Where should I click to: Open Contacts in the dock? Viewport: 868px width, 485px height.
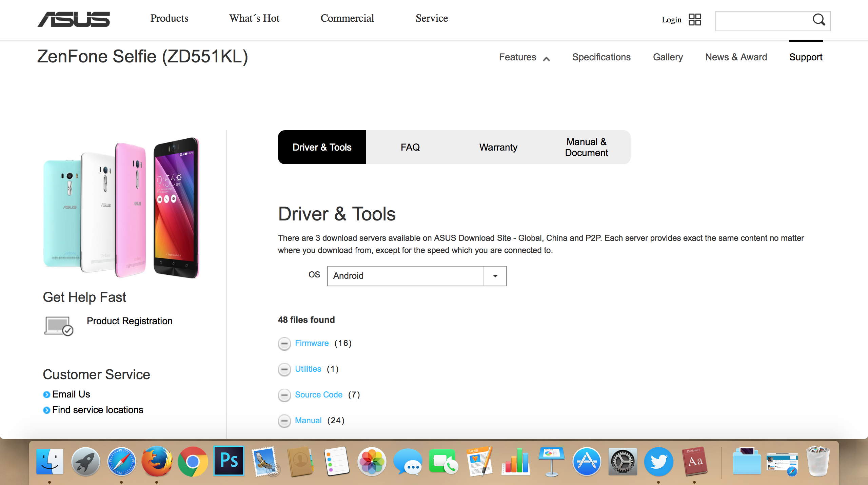point(301,461)
